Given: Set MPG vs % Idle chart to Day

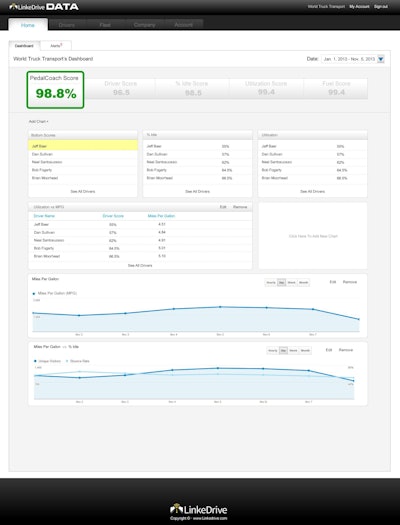Looking at the screenshot, I should click(x=283, y=351).
